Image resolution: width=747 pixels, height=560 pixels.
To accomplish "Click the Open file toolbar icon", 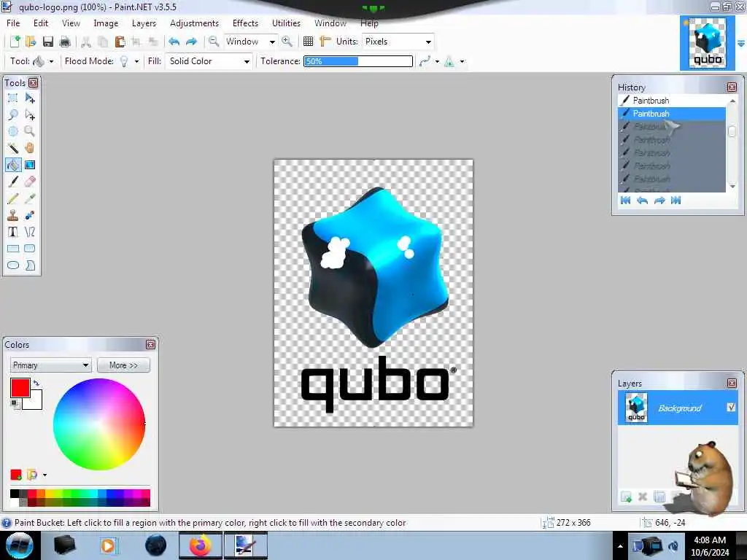I will coord(31,42).
